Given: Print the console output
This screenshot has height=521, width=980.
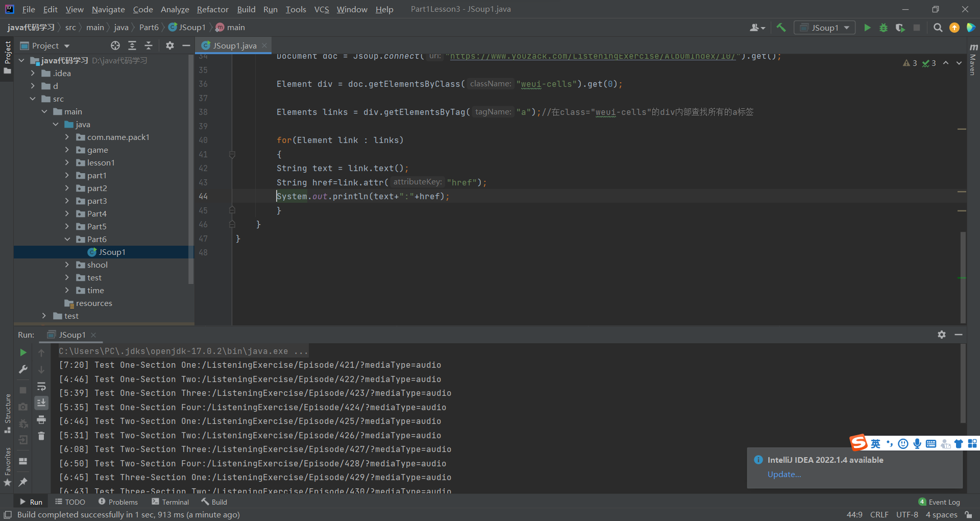Looking at the screenshot, I should pyautogui.click(x=41, y=420).
